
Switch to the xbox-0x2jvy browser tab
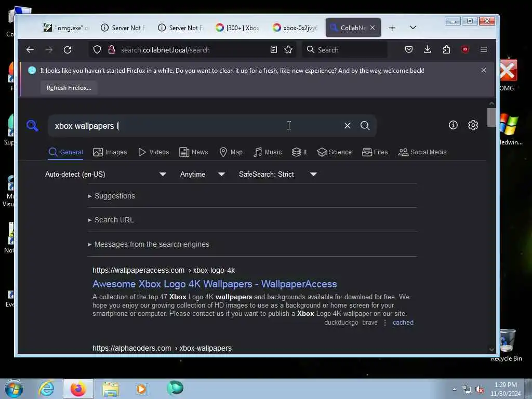click(x=295, y=28)
